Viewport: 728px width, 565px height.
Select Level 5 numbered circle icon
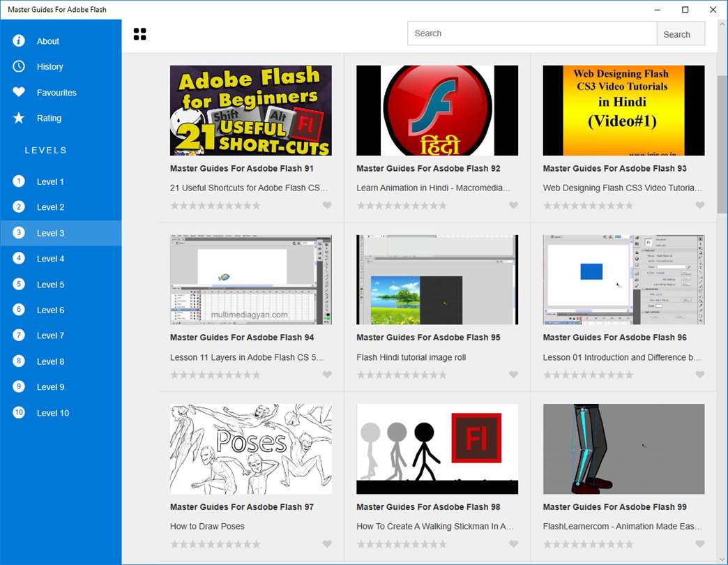[x=19, y=284]
